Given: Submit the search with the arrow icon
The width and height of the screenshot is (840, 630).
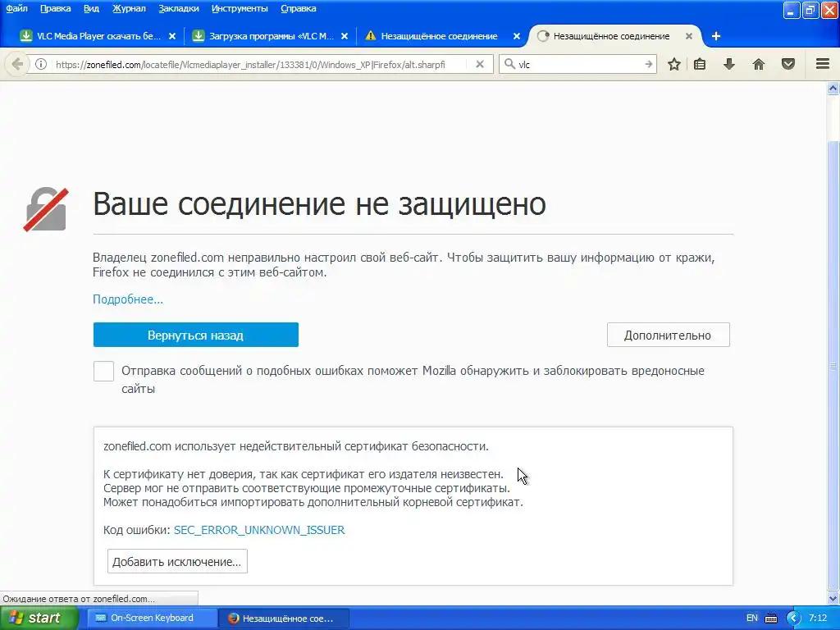Looking at the screenshot, I should (649, 64).
